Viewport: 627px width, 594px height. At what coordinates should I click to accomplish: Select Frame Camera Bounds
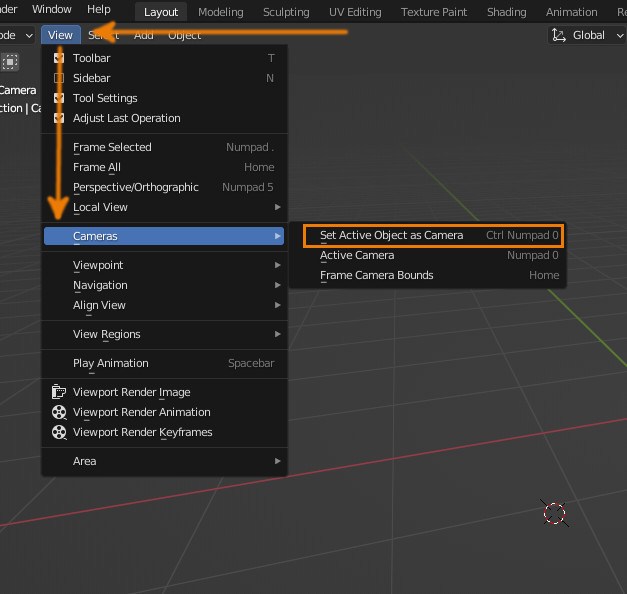coord(376,275)
